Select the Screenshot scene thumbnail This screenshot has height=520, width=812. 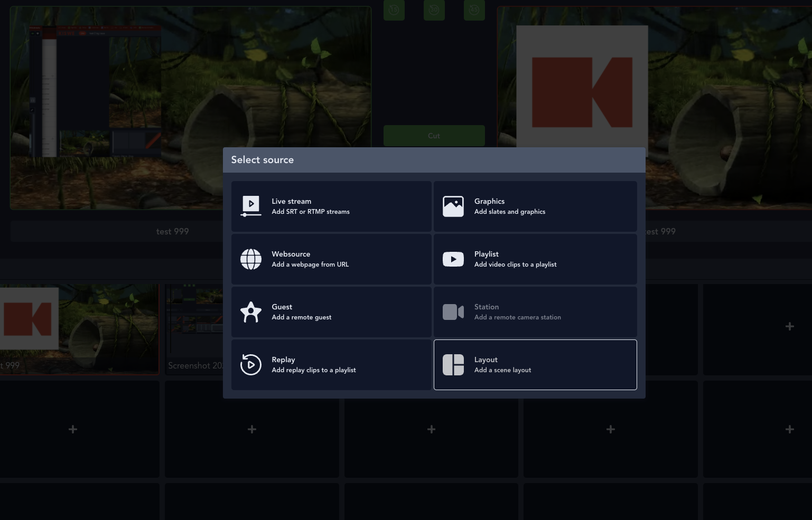(194, 329)
